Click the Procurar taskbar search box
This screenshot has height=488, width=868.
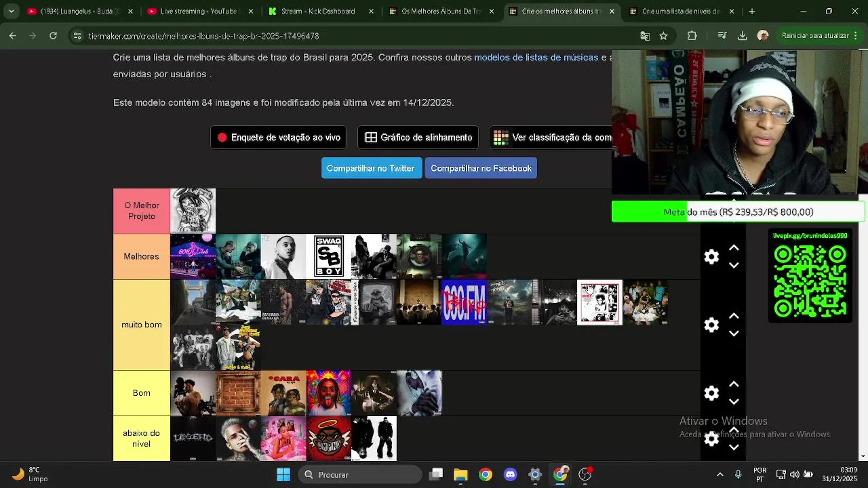click(360, 474)
